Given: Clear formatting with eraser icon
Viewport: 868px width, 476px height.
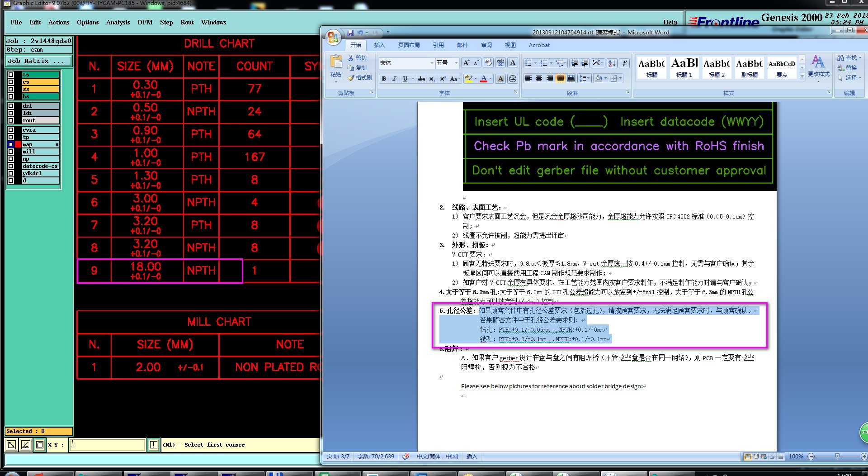Looking at the screenshot, I should (x=488, y=63).
